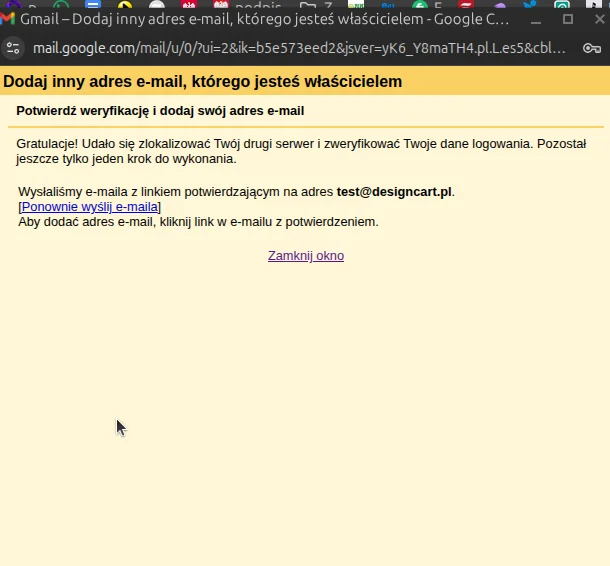Maximize the Gmail popup window
610x566 pixels.
[x=568, y=19]
